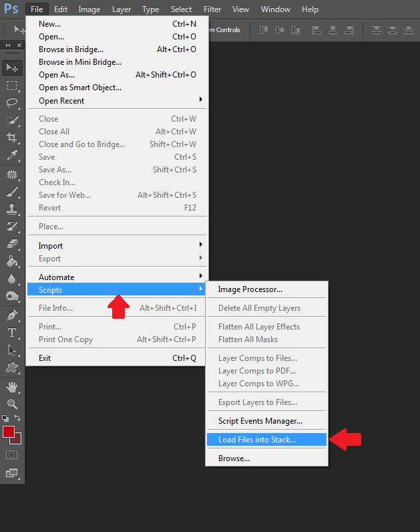This screenshot has width=420, height=532.
Task: Select the Horizontal Type tool
Action: tap(12, 333)
